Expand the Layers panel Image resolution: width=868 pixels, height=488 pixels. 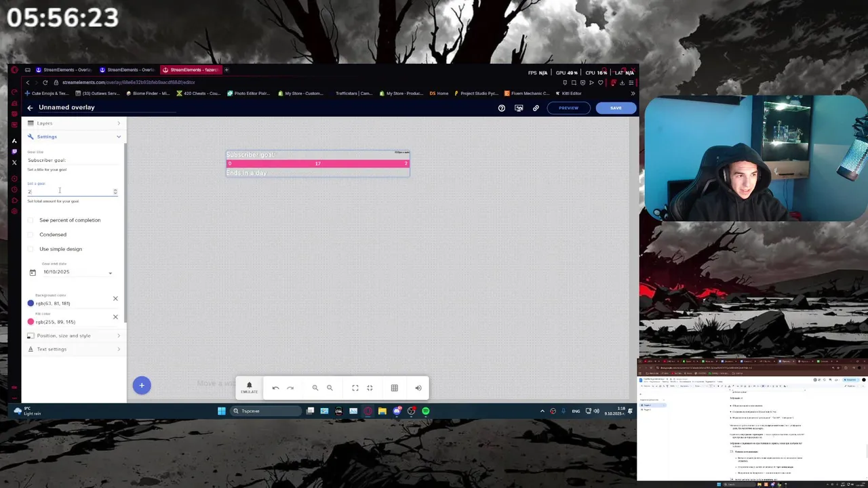tap(75, 123)
